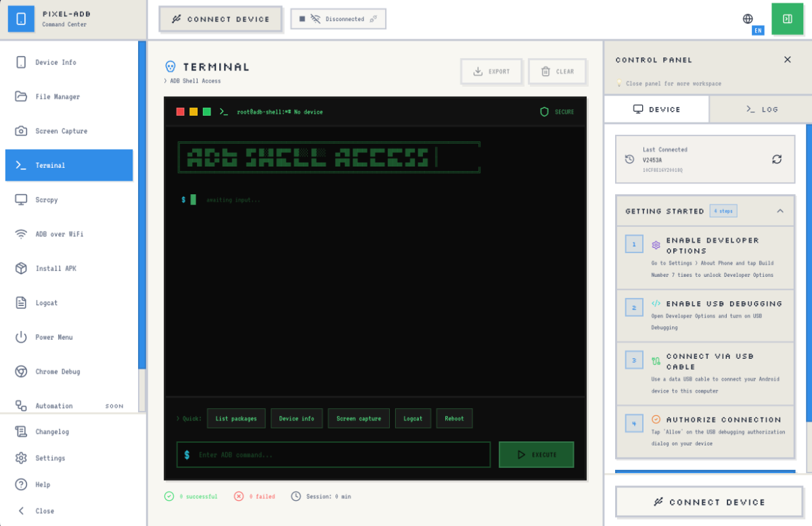Image resolution: width=812 pixels, height=526 pixels.
Task: Toggle the green side panel button
Action: tap(787, 19)
